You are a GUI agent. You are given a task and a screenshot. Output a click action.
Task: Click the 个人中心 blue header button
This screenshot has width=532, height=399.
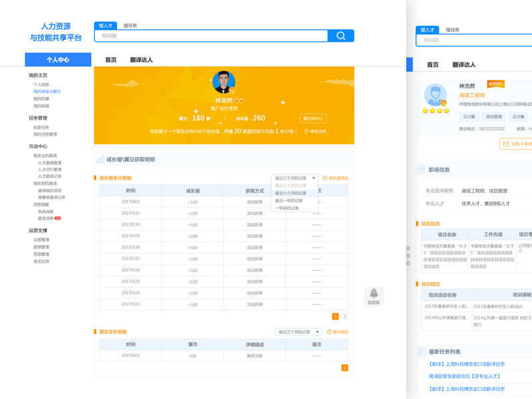pos(58,60)
